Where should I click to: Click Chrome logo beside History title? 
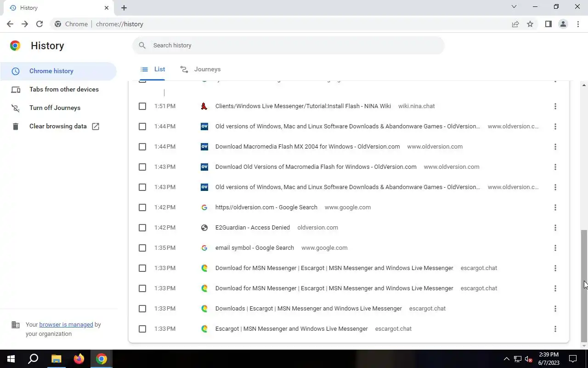[x=15, y=46]
